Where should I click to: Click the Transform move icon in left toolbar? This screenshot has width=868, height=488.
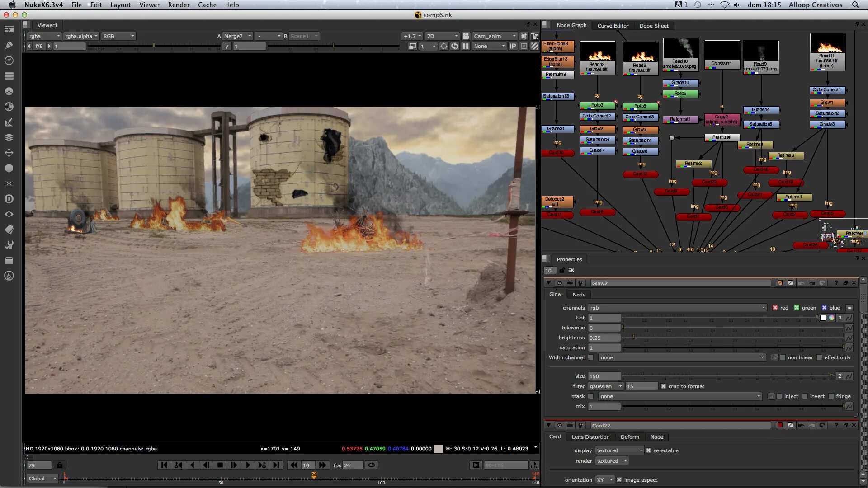[x=9, y=153]
